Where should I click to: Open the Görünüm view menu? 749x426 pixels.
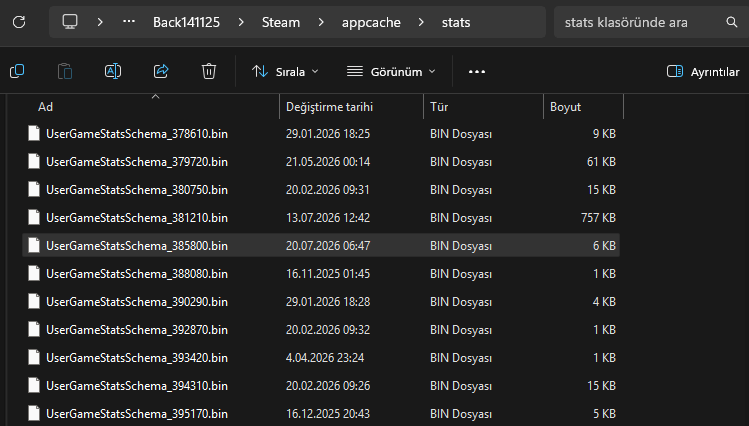point(391,72)
